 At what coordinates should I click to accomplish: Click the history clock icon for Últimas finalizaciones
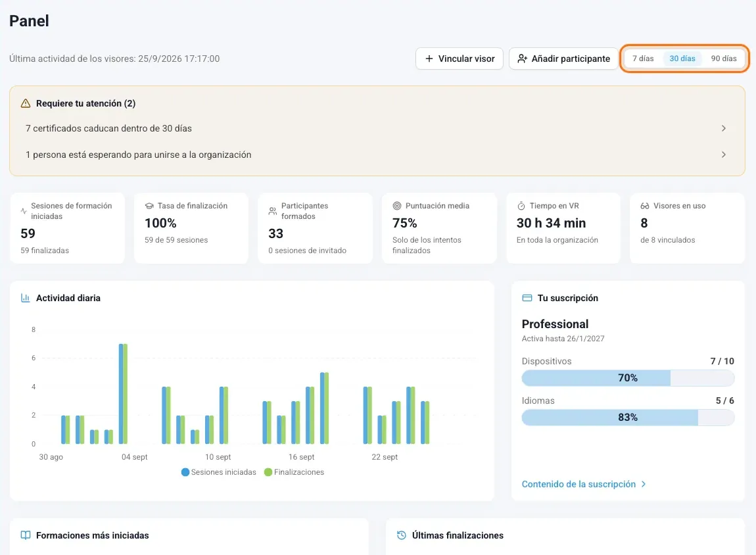click(401, 535)
